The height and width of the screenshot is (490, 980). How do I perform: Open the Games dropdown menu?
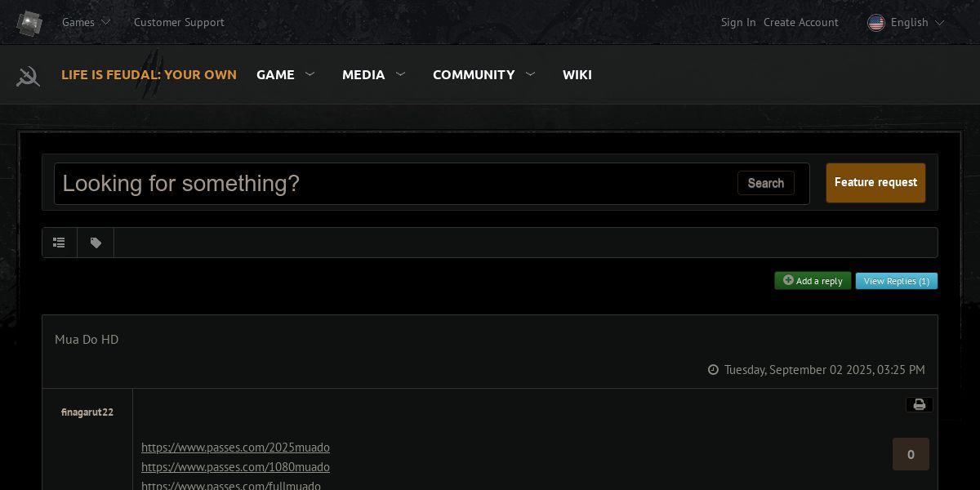(87, 22)
